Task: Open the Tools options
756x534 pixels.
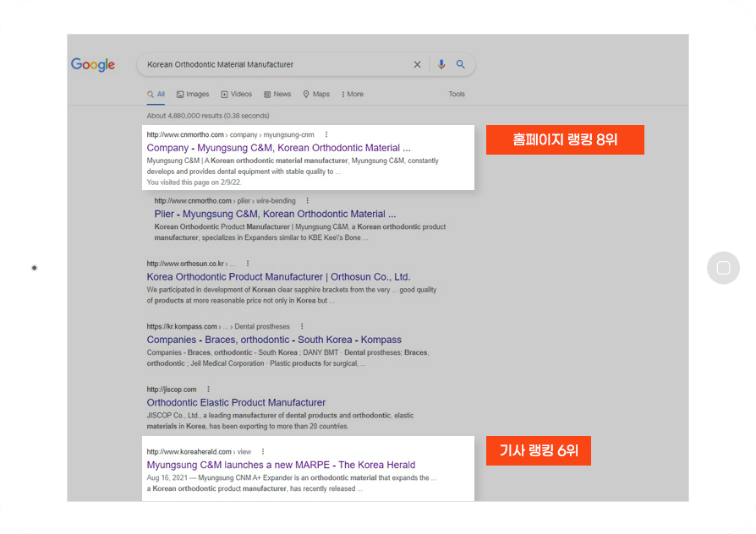Action: point(457,94)
